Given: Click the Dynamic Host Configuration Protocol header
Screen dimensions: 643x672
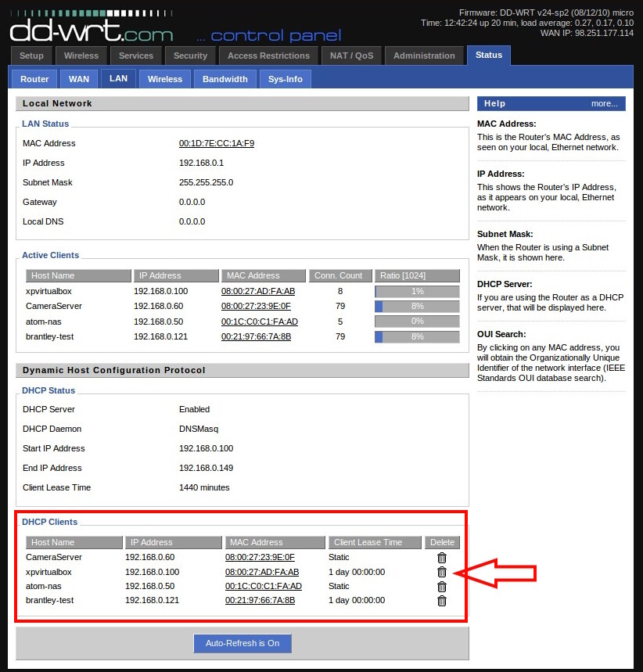Looking at the screenshot, I should pyautogui.click(x=242, y=370).
